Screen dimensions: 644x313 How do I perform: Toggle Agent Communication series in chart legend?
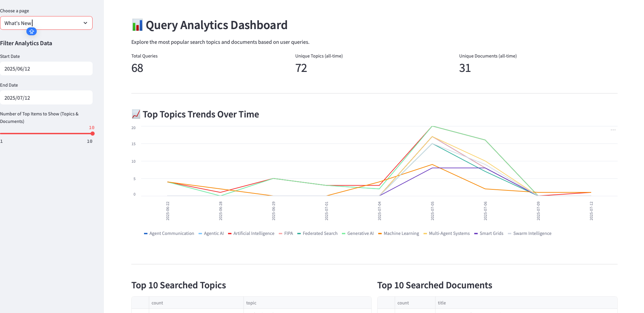(x=169, y=234)
